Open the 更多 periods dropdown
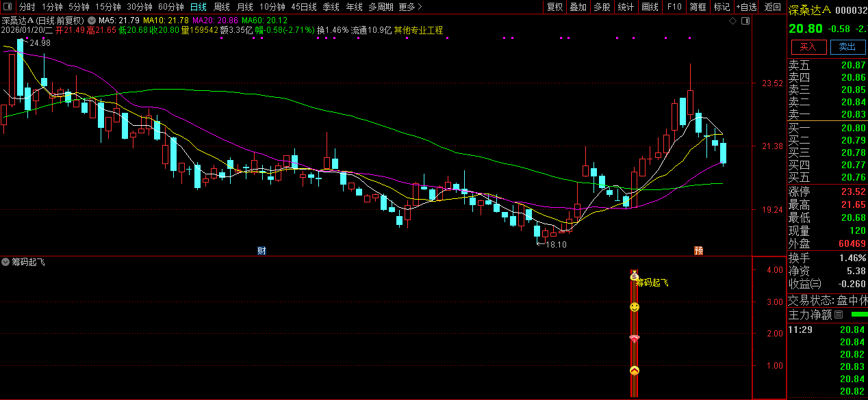The image size is (868, 400). (x=409, y=7)
